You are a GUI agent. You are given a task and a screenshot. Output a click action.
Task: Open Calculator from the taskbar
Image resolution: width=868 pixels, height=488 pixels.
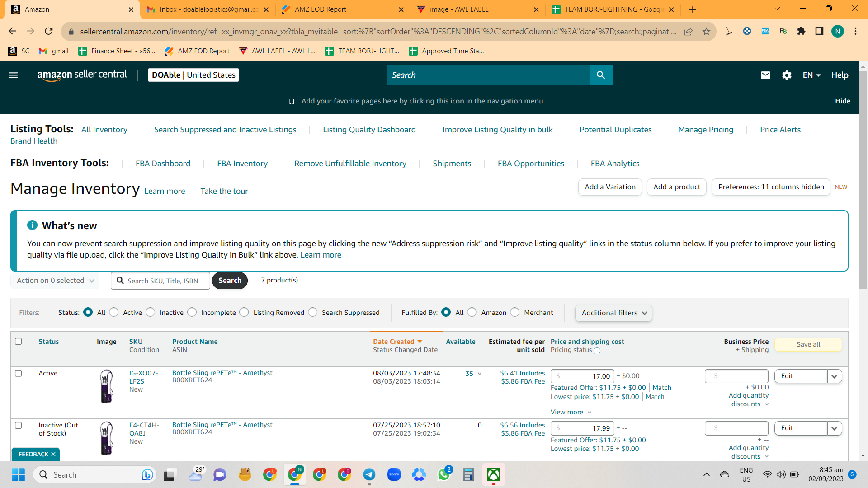tap(469, 475)
